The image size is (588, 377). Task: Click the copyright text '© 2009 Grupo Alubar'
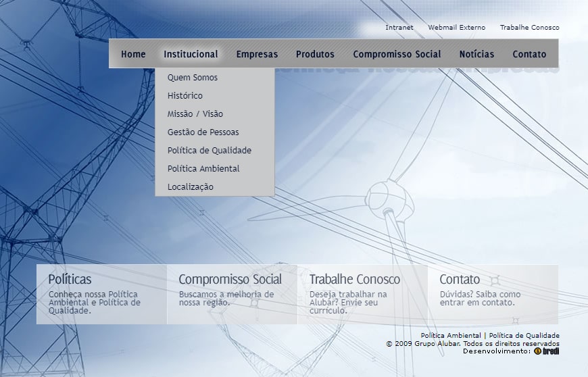pyautogui.click(x=423, y=344)
